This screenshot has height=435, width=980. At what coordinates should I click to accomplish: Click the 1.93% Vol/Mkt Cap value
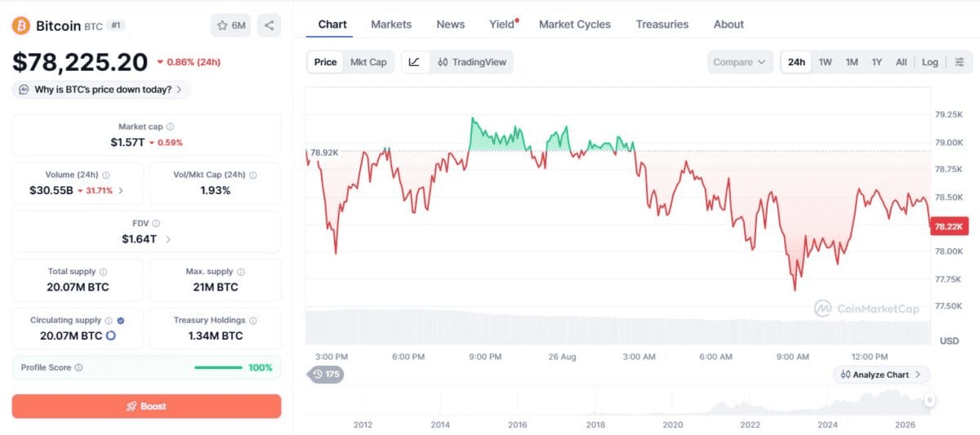[x=215, y=191]
